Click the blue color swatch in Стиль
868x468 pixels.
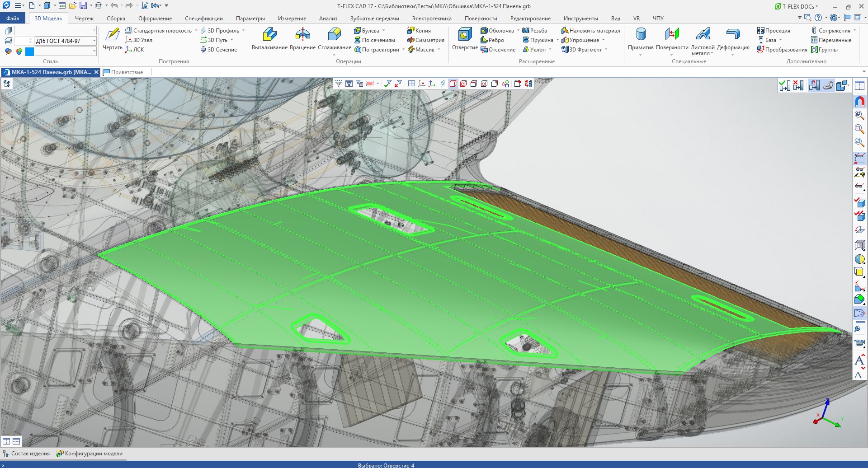pos(30,51)
